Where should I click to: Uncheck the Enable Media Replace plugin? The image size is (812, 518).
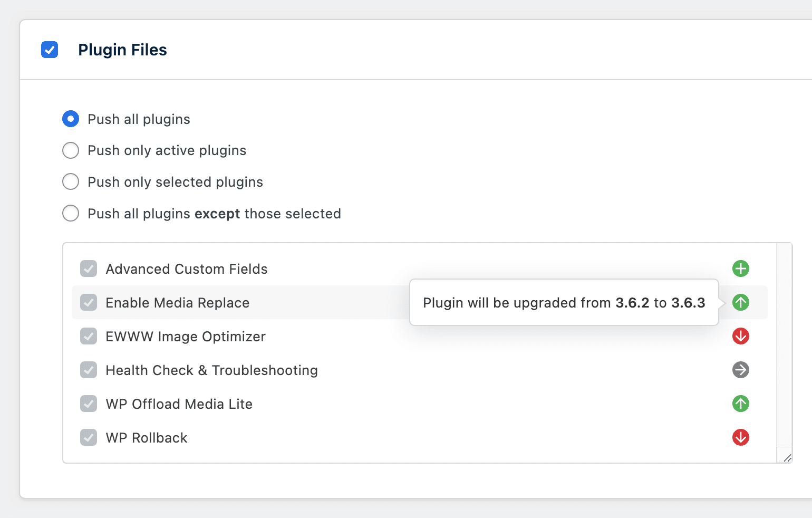(89, 302)
